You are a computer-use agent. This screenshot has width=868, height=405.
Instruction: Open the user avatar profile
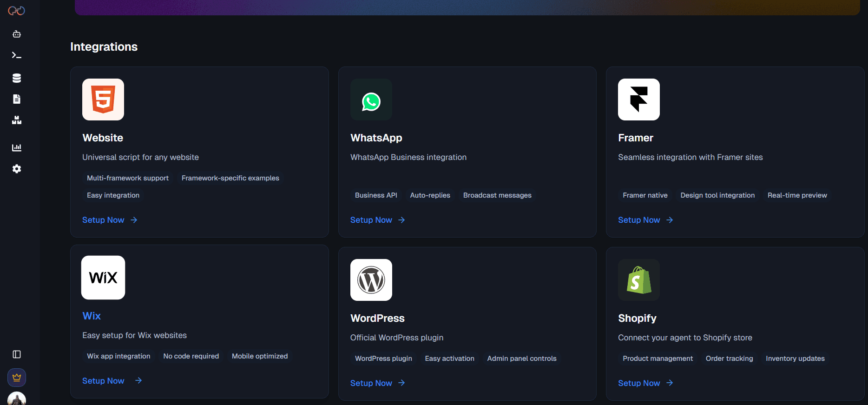click(17, 399)
